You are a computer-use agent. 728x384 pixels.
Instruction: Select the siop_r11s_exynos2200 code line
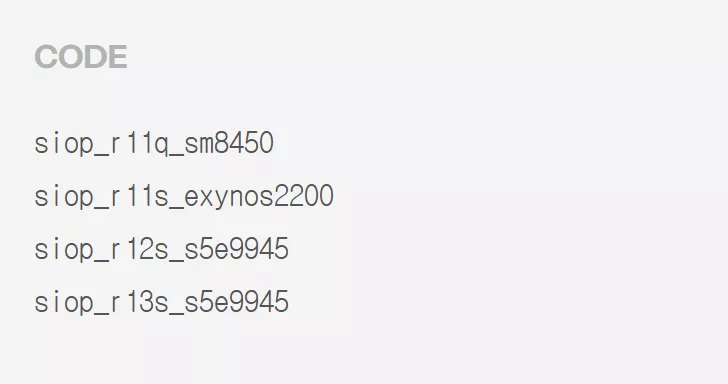[184, 196]
